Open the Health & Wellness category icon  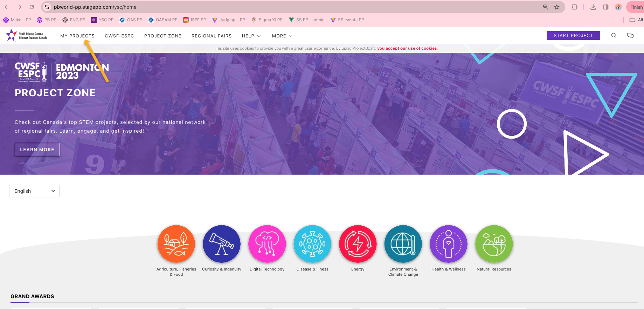(x=449, y=244)
